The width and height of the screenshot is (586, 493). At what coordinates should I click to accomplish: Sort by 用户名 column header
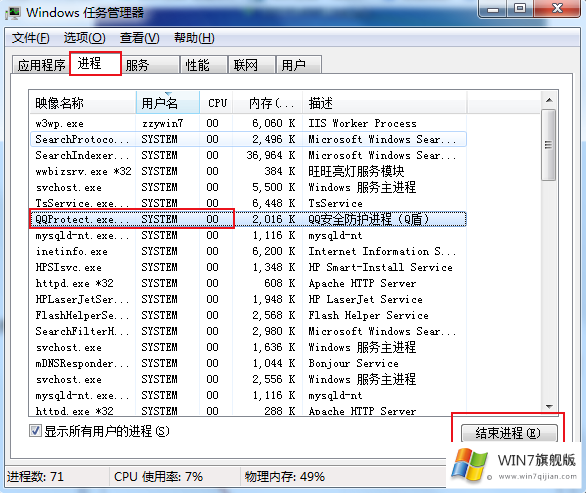click(x=168, y=102)
